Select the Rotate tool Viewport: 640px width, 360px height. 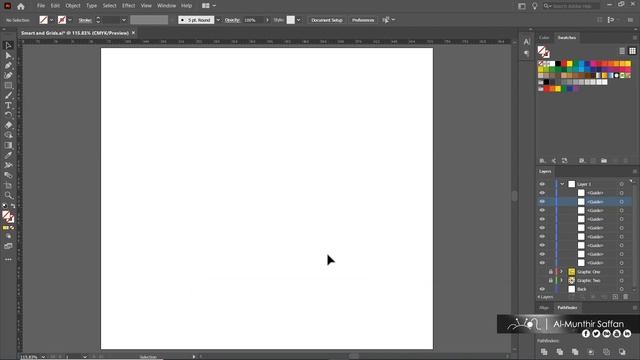pos(8,115)
